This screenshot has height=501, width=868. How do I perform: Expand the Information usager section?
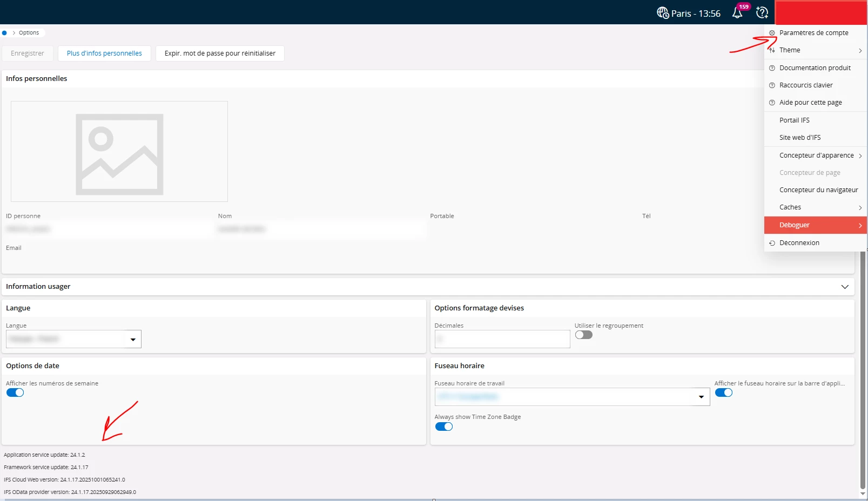pos(845,287)
